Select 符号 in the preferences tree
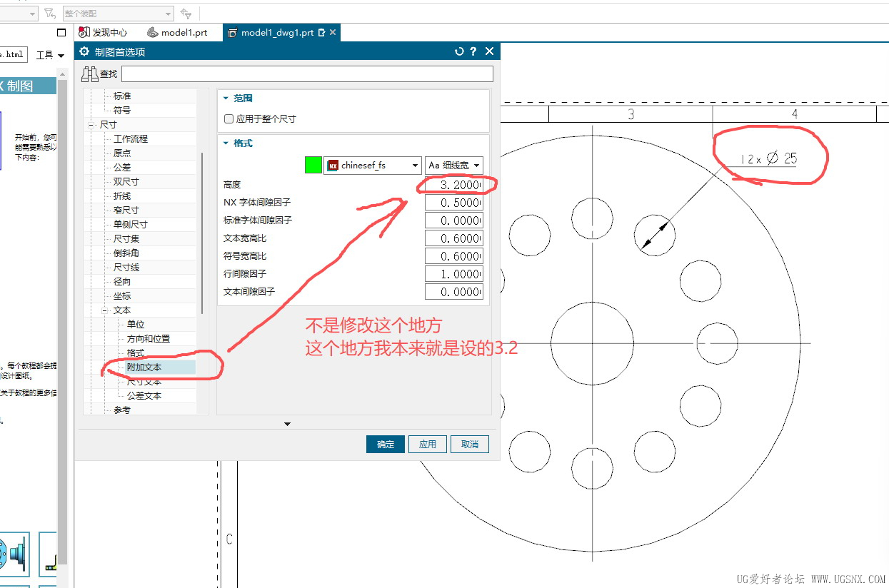Viewport: 889px width, 588px height. click(x=122, y=111)
